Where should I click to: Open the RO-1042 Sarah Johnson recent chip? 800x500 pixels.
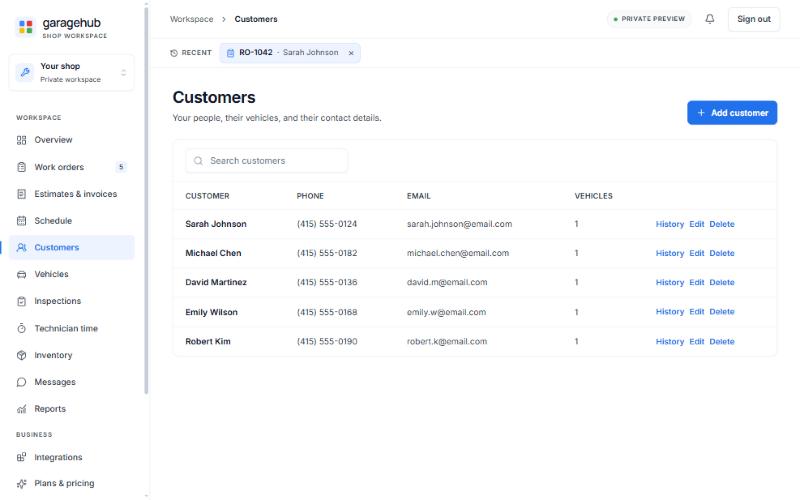(x=290, y=53)
